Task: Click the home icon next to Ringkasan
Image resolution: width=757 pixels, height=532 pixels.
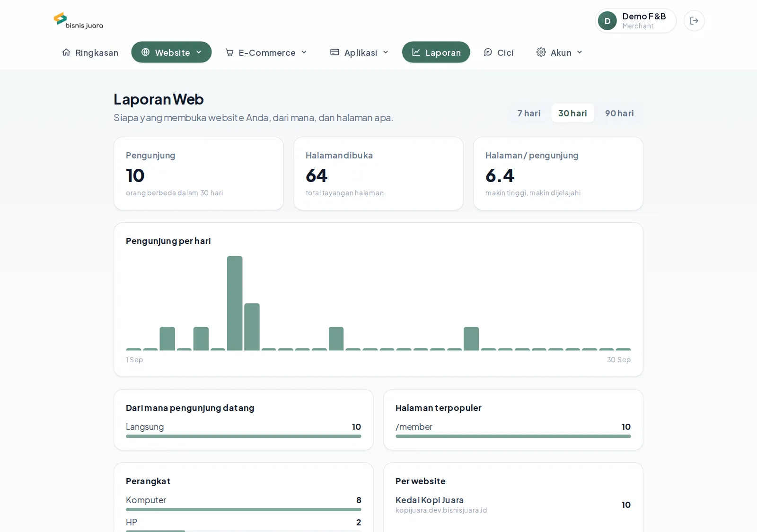Action: [x=66, y=52]
